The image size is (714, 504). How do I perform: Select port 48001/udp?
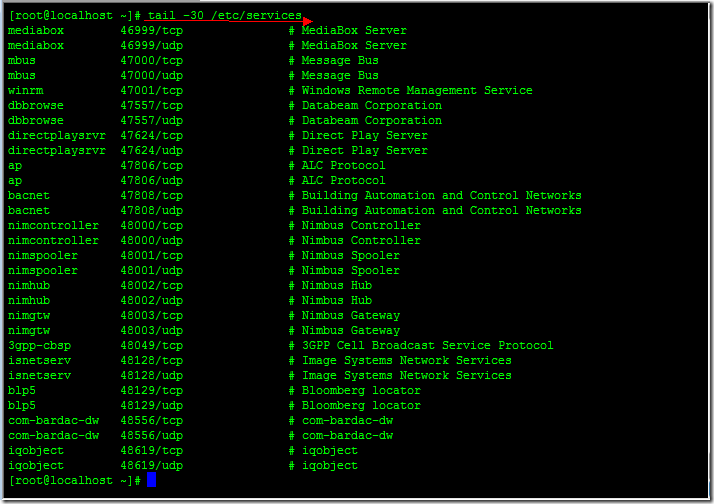pos(152,271)
